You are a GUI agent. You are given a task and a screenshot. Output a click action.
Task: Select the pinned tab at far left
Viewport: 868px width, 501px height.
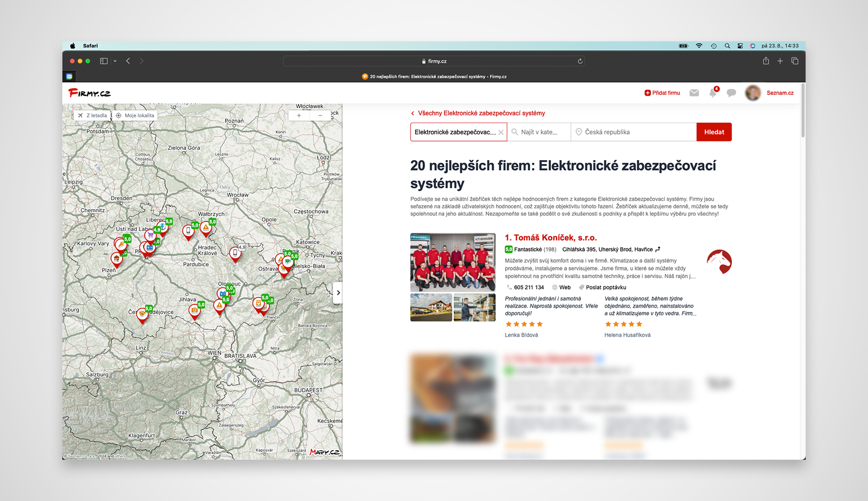coord(69,77)
